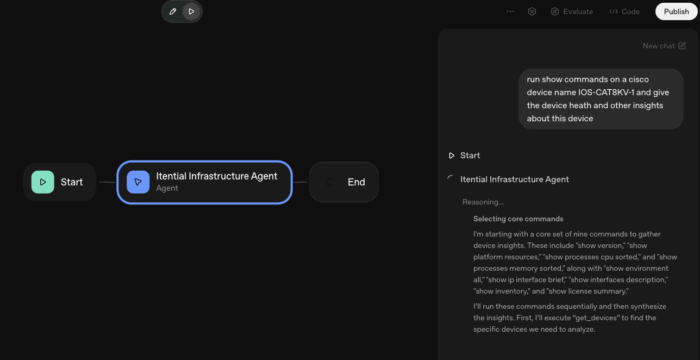Expand the Reasoning... section
Viewport: 700px width, 360px height.
click(483, 202)
